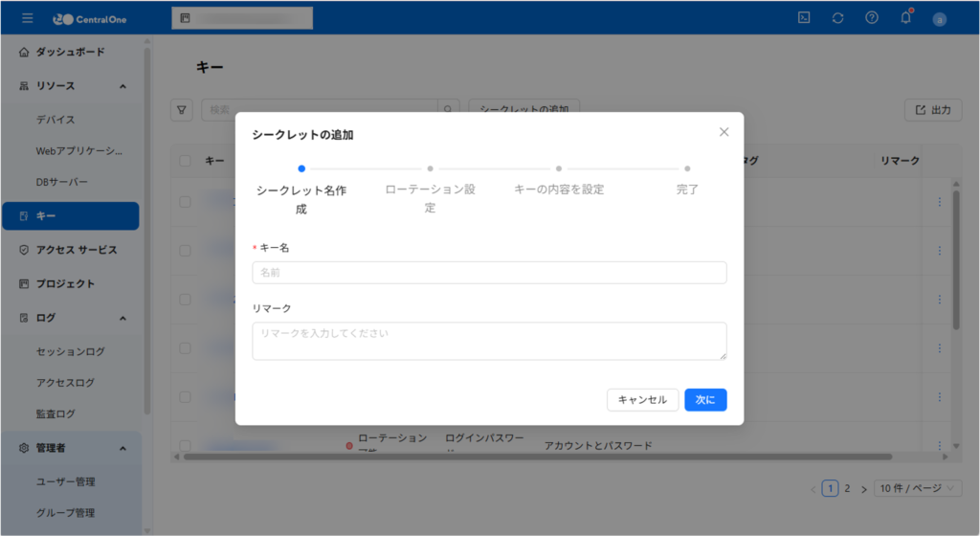Toggle the first row checkbox in the table
The width and height of the screenshot is (980, 536).
click(186, 202)
